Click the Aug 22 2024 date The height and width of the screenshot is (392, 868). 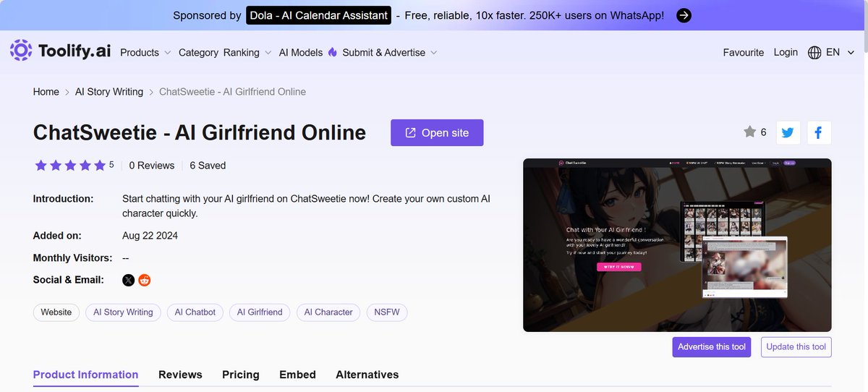[150, 236]
